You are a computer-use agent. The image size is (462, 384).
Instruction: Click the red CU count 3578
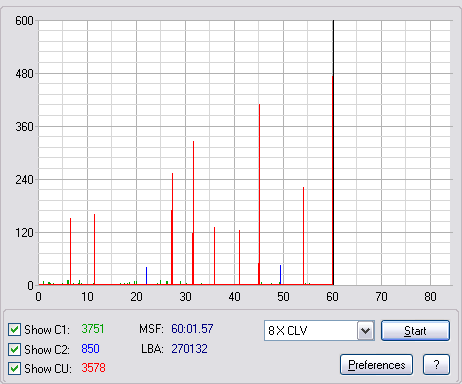click(x=93, y=368)
